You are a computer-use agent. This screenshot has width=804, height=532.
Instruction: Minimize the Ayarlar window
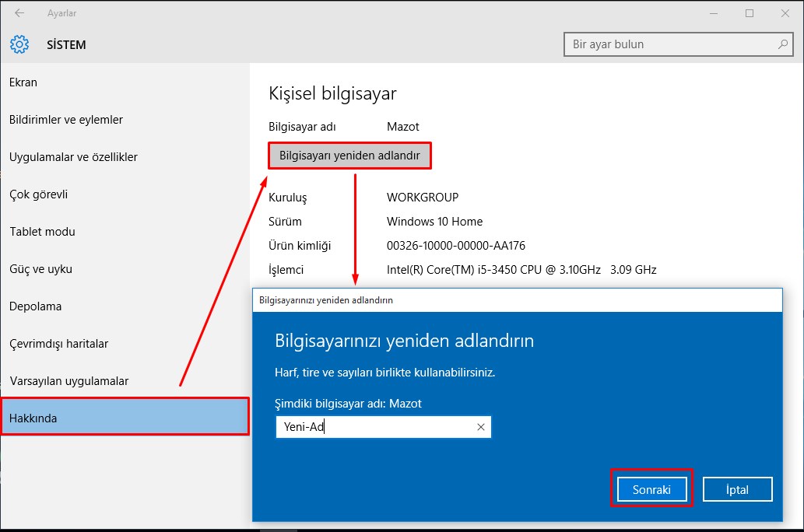[x=713, y=13]
